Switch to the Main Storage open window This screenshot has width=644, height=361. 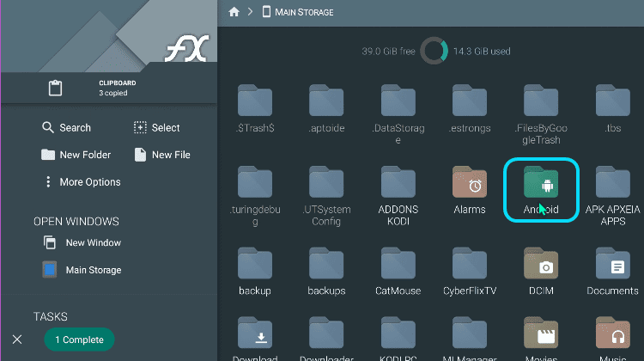[82, 270]
